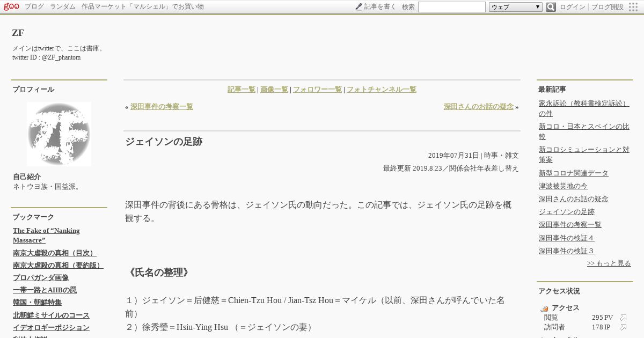
Task: Click ブログ開設 in the top bar
Action: tap(608, 7)
